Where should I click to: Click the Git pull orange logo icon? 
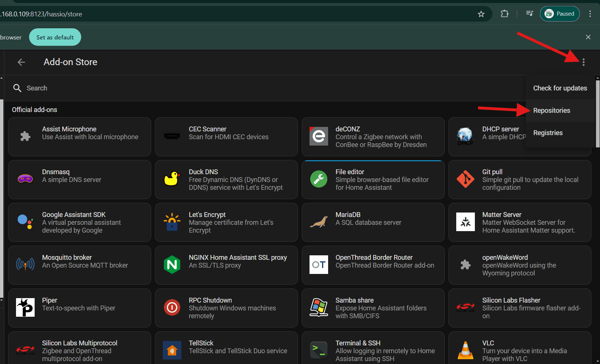click(465, 179)
